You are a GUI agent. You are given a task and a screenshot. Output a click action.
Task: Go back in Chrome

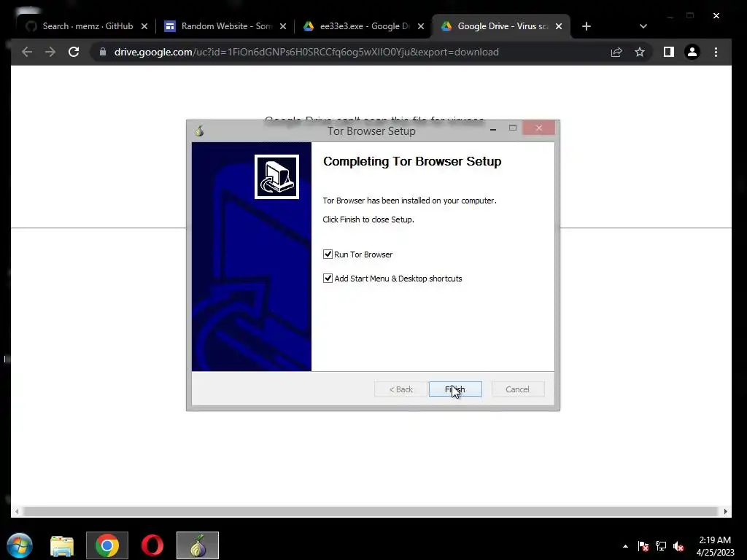pyautogui.click(x=27, y=52)
